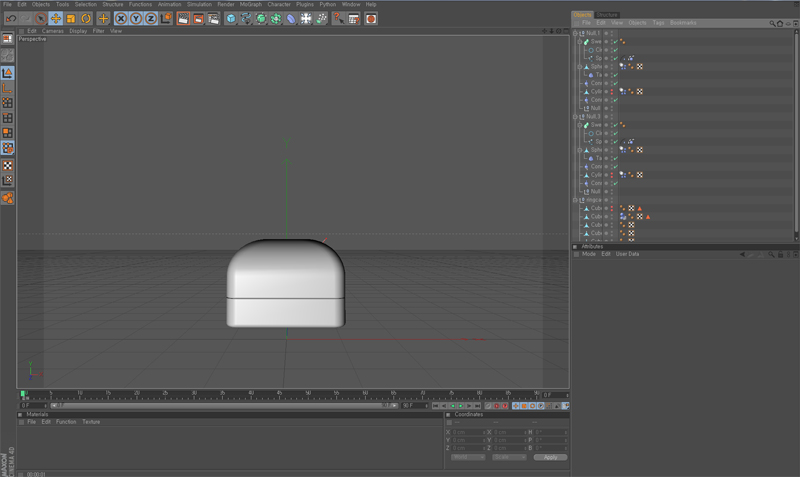Activate the Scale tool
800x477 pixels.
(71, 19)
